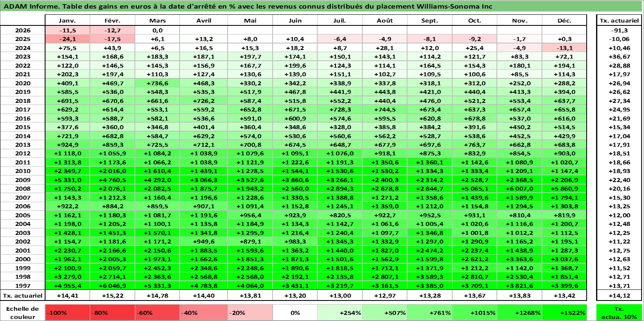
Task: Select the cell showing +199,6
Action: point(295,66)
